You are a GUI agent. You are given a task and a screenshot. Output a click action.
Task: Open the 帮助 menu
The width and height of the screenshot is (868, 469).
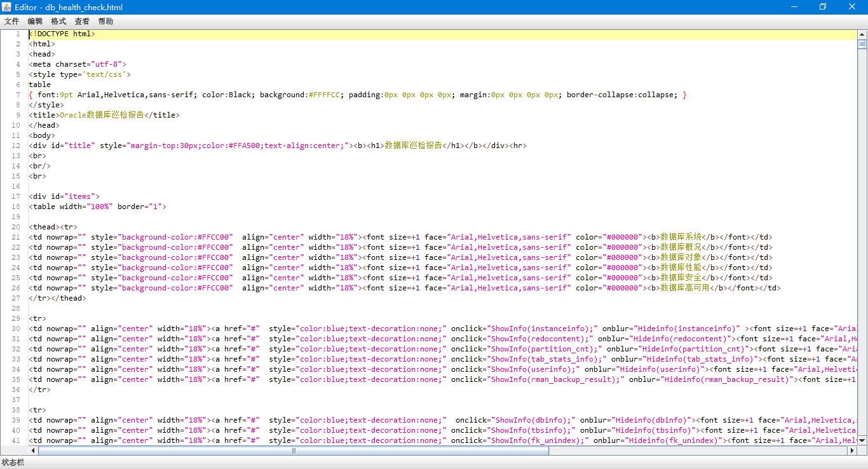coord(105,21)
